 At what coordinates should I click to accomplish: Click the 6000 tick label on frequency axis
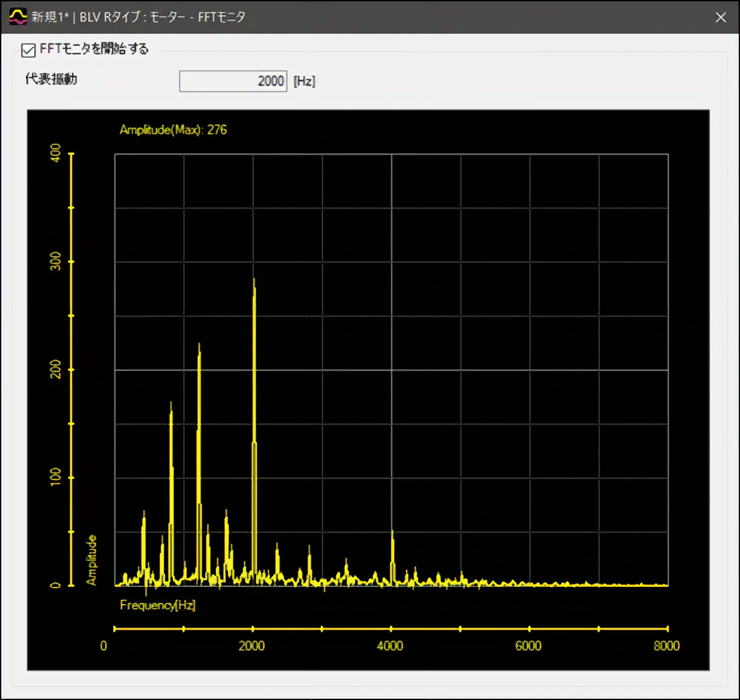(528, 646)
